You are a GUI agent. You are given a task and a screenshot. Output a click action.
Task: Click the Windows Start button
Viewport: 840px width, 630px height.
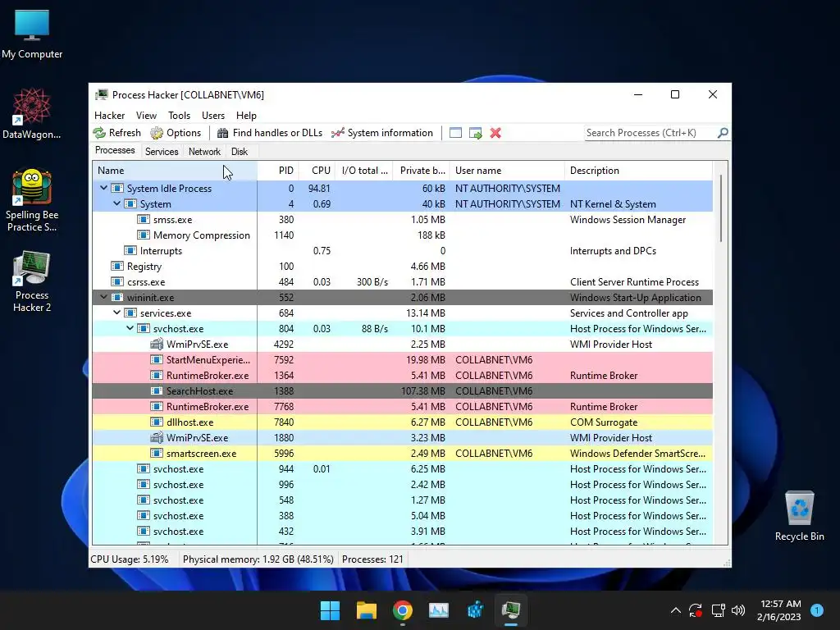tap(330, 610)
